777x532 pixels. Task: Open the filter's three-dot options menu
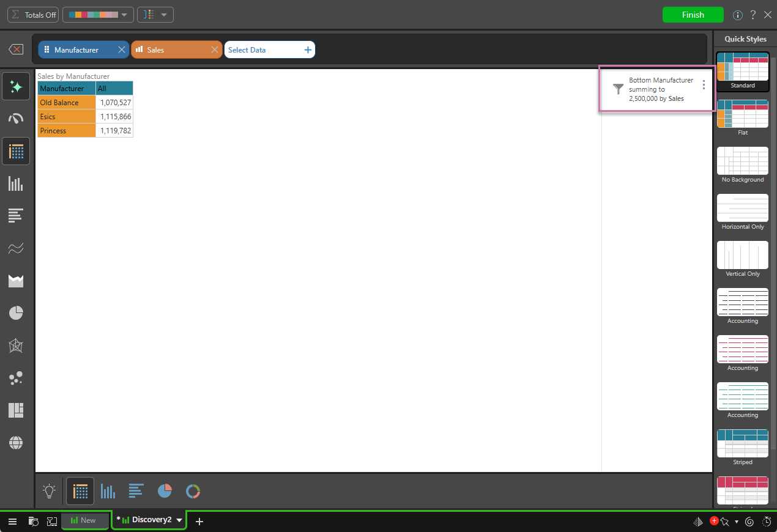point(704,85)
